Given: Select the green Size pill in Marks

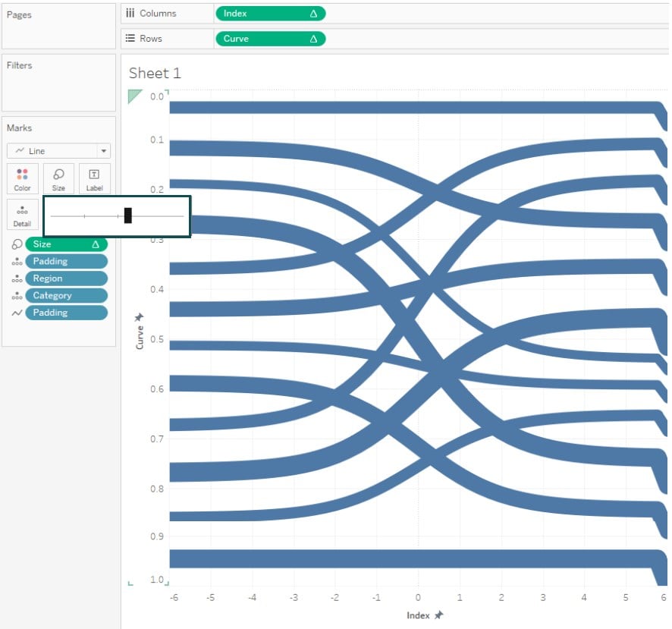Looking at the screenshot, I should tap(67, 244).
